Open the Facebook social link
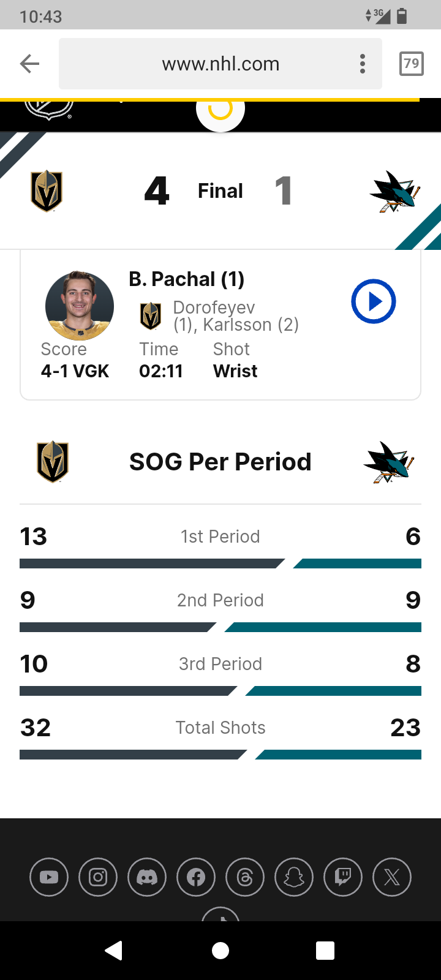The height and width of the screenshot is (980, 441). click(196, 877)
